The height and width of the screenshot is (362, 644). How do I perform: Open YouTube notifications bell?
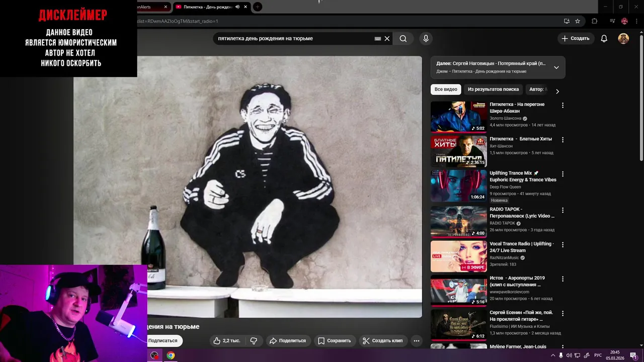(x=604, y=39)
